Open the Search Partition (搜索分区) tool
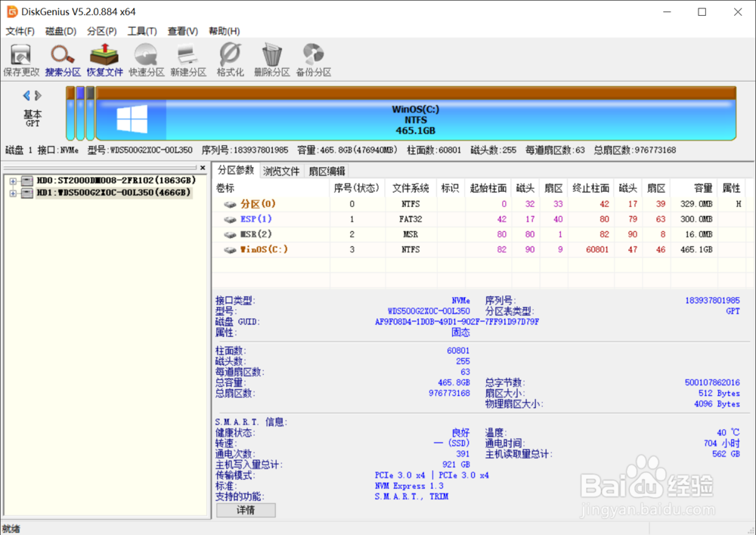The width and height of the screenshot is (756, 535). click(63, 60)
